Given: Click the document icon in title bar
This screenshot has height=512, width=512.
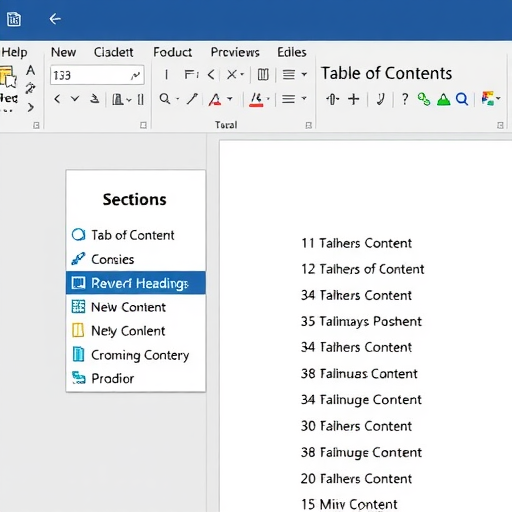Looking at the screenshot, I should (x=14, y=19).
